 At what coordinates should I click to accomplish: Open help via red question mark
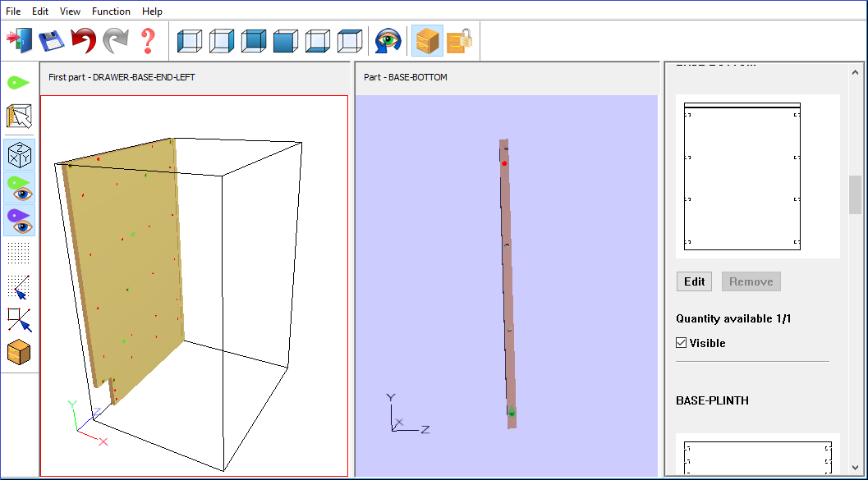pyautogui.click(x=147, y=41)
